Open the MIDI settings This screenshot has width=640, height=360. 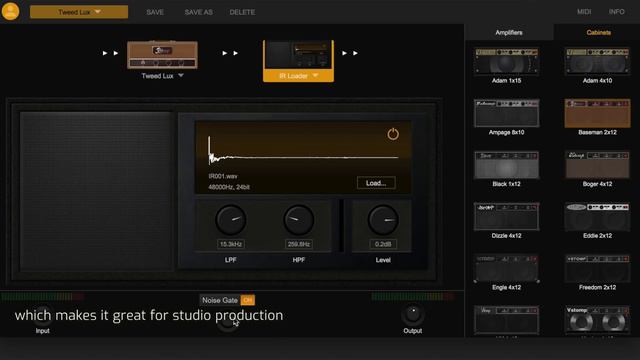click(x=584, y=12)
